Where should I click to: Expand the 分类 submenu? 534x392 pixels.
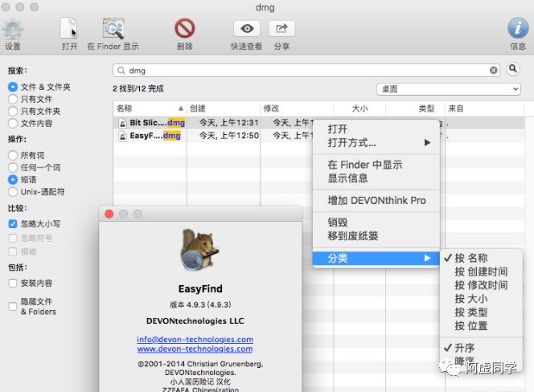(376, 259)
